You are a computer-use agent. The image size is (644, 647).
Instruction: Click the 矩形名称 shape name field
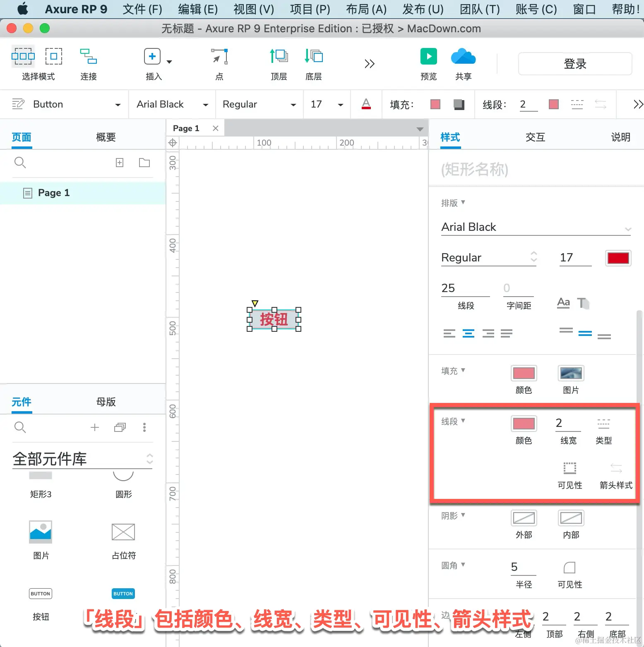[x=536, y=169]
